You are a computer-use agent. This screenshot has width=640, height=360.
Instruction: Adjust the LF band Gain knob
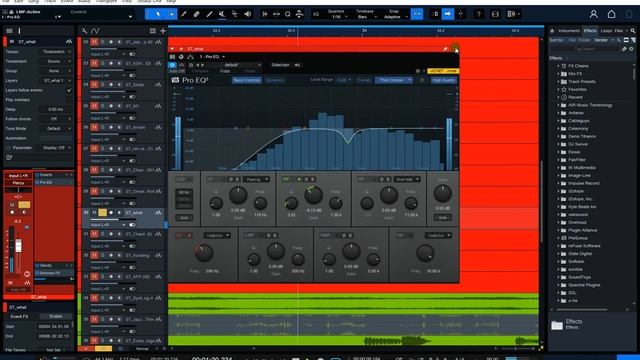click(238, 195)
